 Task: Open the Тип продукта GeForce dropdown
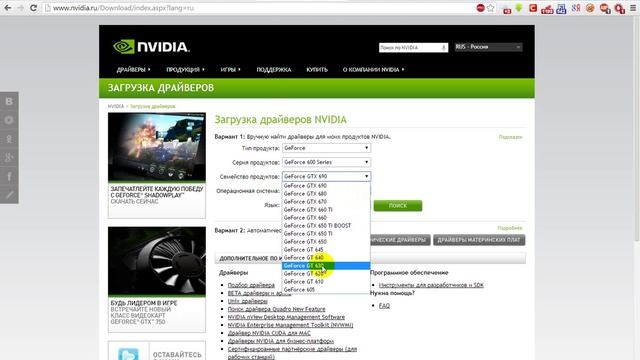[326, 148]
